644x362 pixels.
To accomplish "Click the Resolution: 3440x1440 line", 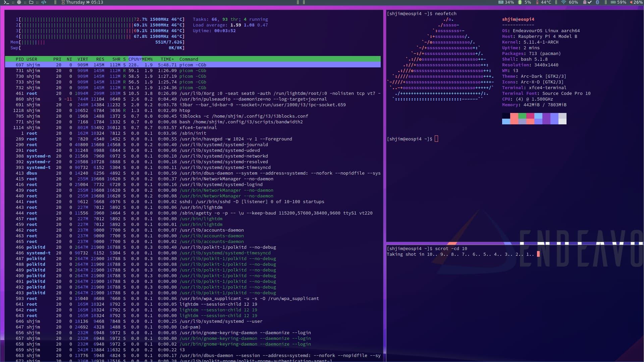I will click(x=530, y=65).
